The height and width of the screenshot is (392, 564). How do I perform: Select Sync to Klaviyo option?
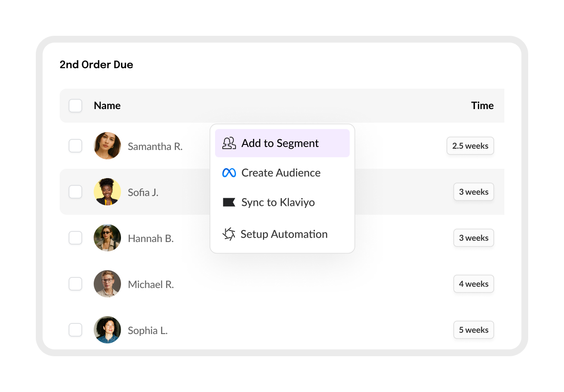[278, 202]
